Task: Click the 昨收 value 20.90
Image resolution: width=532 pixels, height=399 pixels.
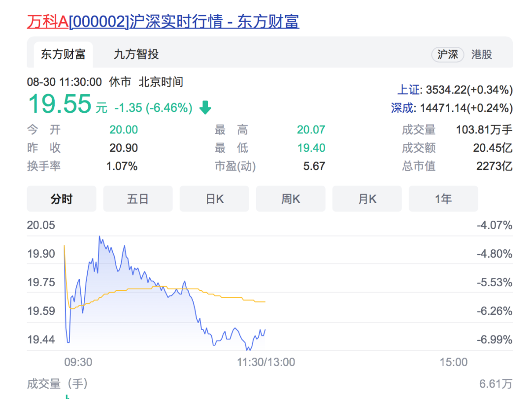Action: [x=124, y=148]
